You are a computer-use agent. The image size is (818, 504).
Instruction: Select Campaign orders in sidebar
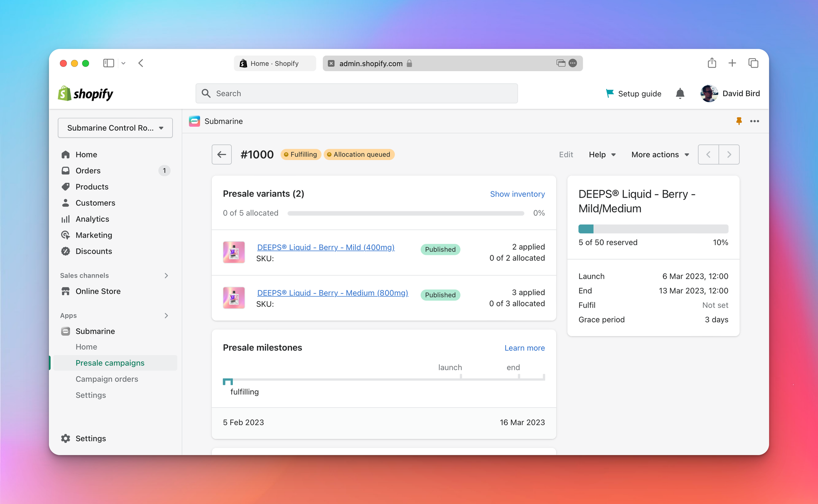[107, 379]
